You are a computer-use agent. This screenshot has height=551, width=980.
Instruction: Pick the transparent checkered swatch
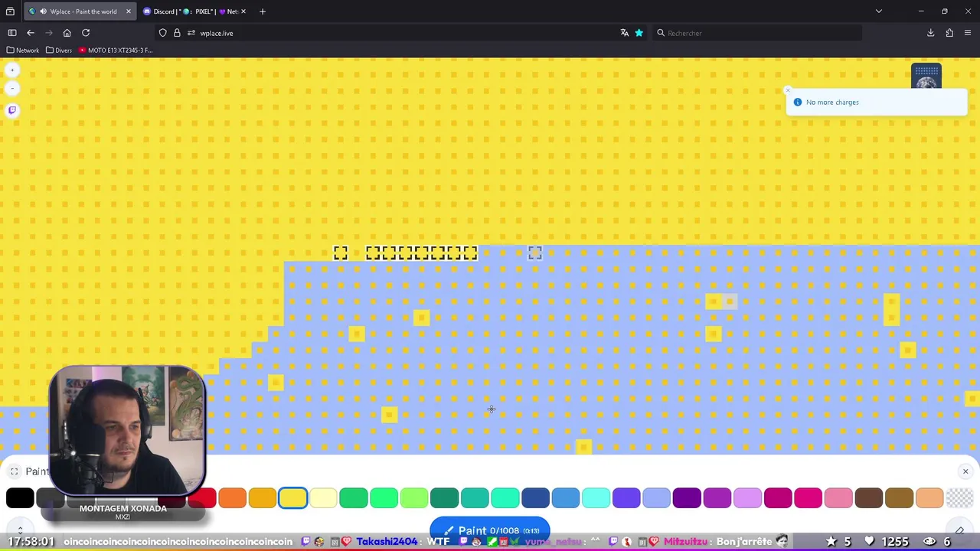pos(959,498)
